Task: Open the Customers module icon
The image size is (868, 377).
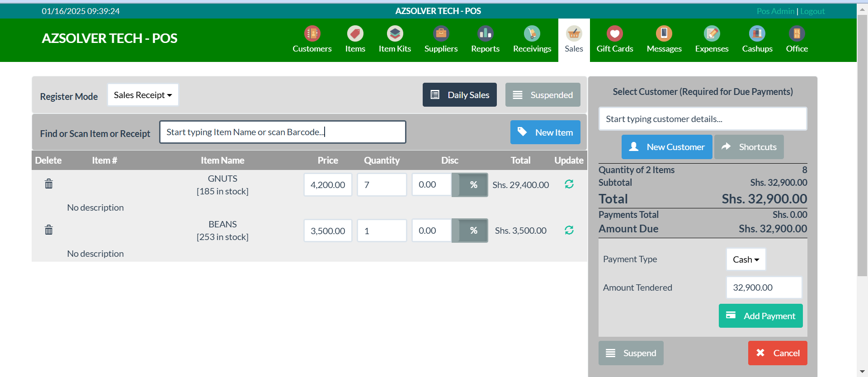Action: pos(312,33)
